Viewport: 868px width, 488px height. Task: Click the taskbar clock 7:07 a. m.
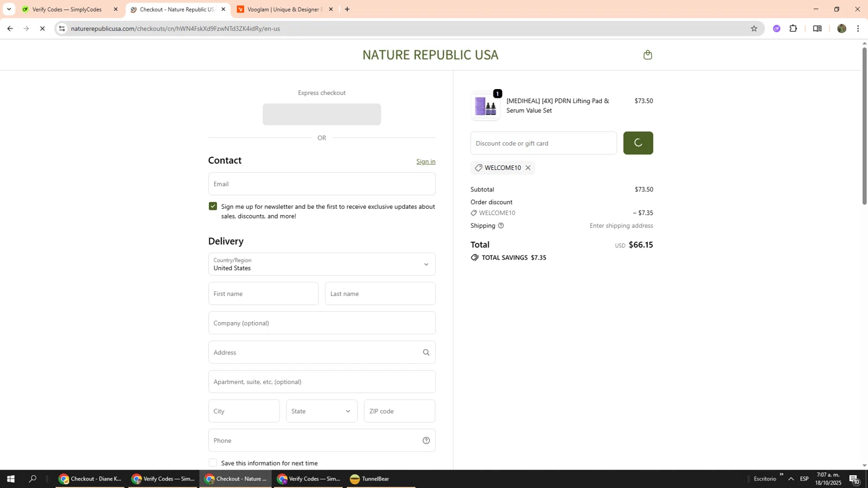(x=828, y=479)
